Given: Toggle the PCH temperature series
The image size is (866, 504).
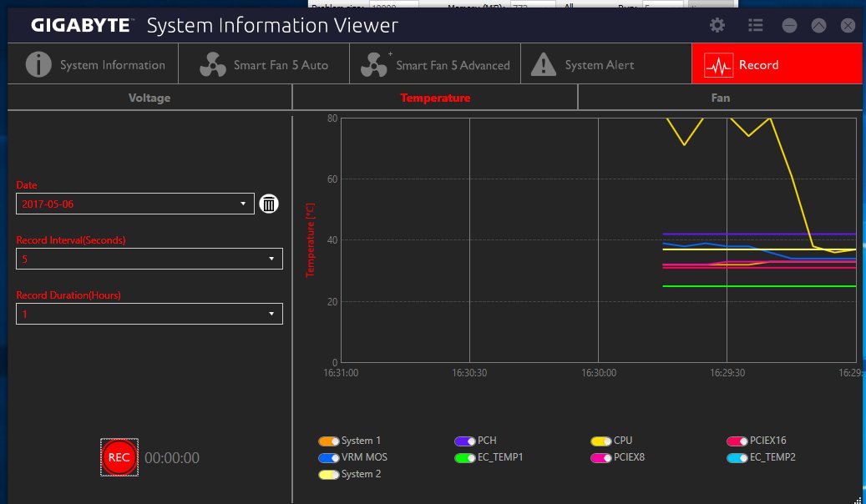Looking at the screenshot, I should coord(464,441).
